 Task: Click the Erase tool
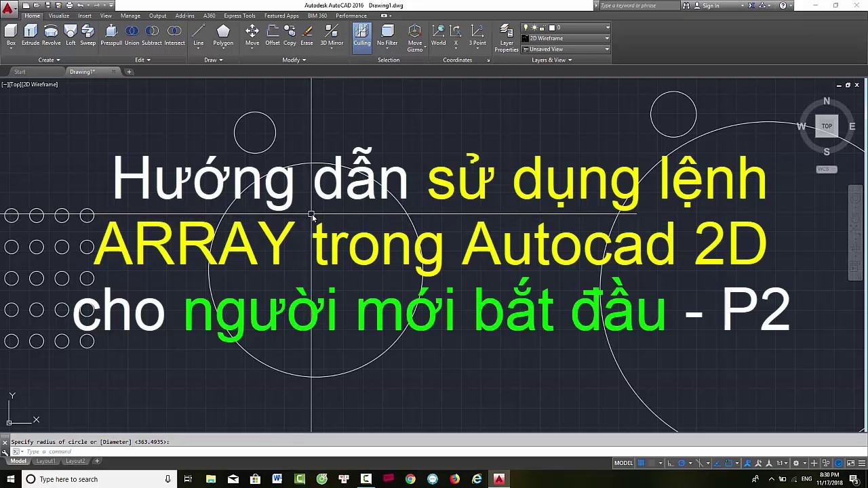click(x=307, y=35)
